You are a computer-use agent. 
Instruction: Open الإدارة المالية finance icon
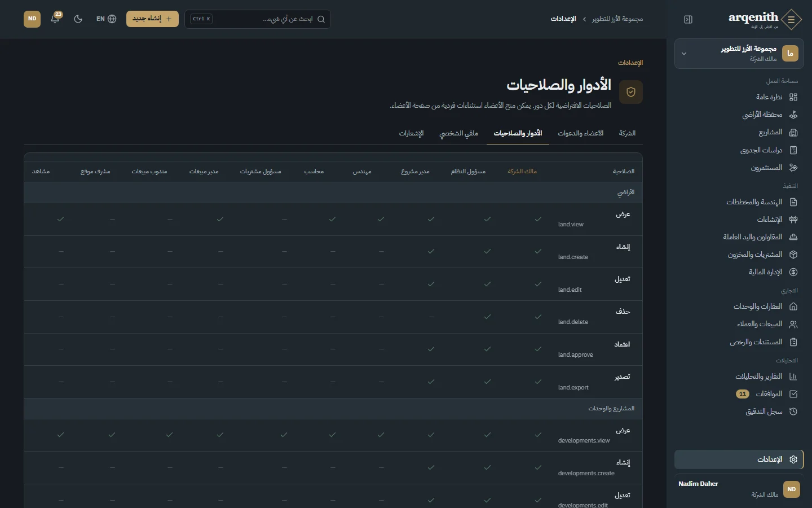pos(793,272)
